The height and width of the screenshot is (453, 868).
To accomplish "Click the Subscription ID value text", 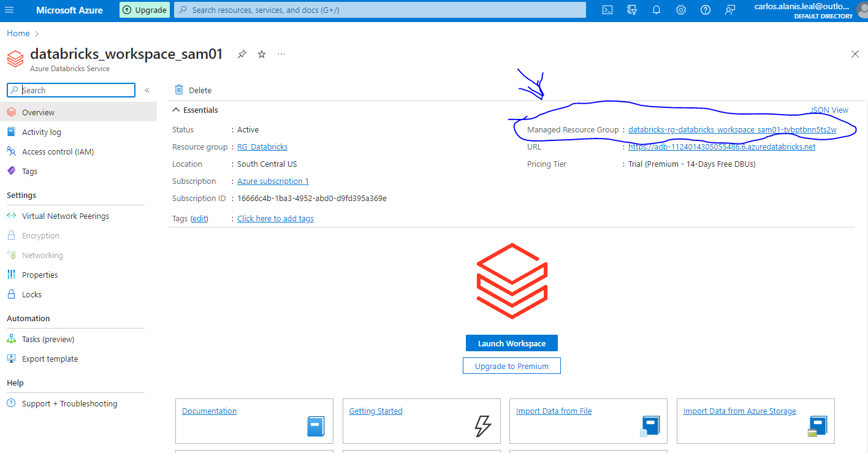I will click(x=312, y=198).
